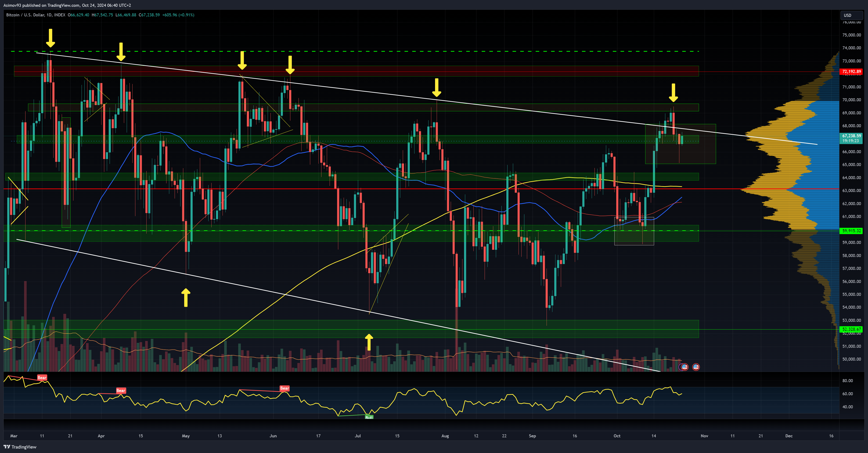Select the green 59,915.32 price label

pyautogui.click(x=851, y=231)
